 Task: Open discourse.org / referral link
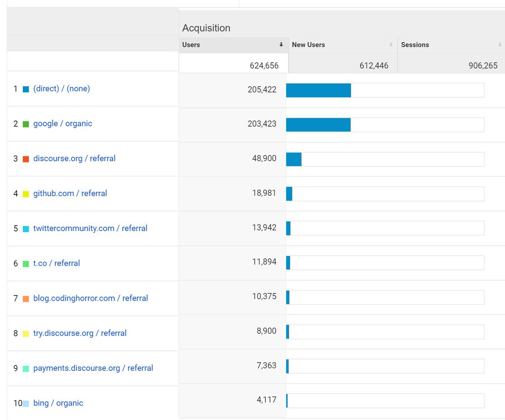pos(74,159)
